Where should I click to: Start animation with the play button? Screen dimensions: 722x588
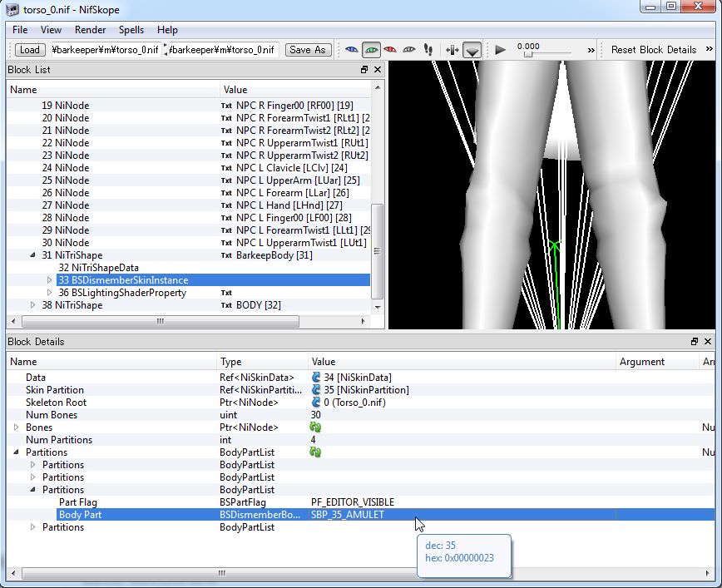500,50
